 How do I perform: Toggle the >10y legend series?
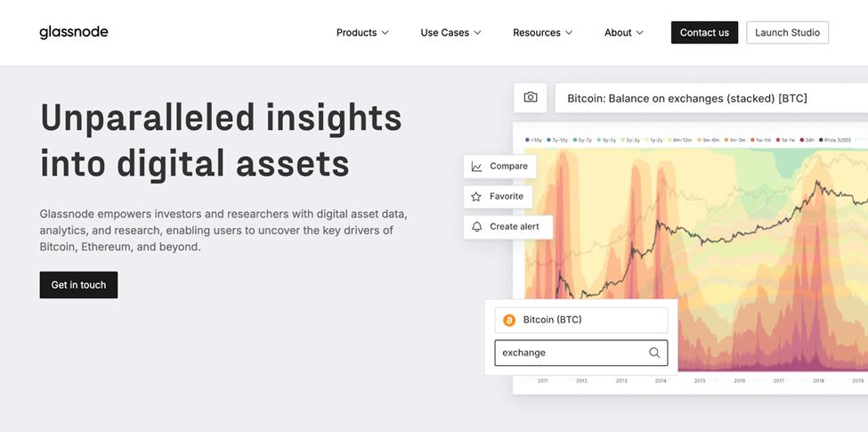(534, 140)
